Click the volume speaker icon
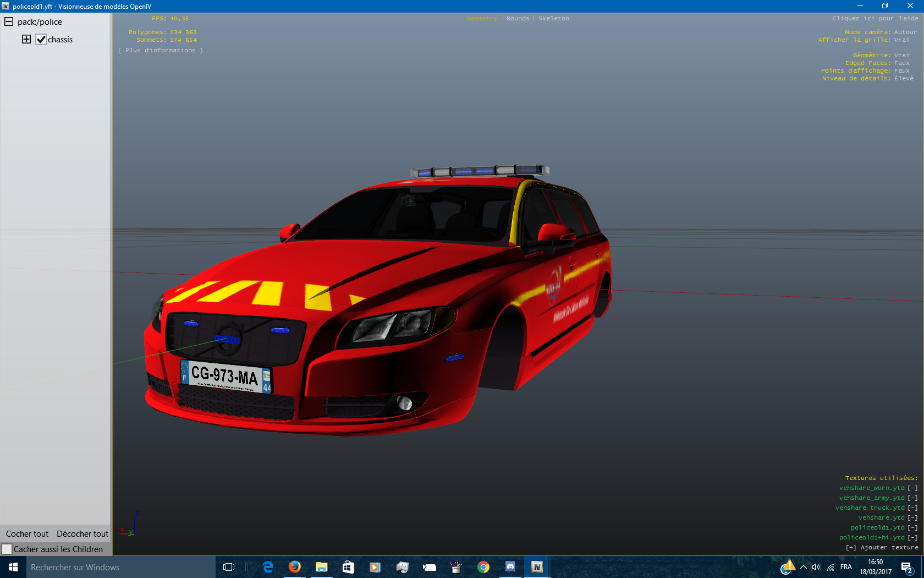Image resolution: width=924 pixels, height=578 pixels. point(816,567)
